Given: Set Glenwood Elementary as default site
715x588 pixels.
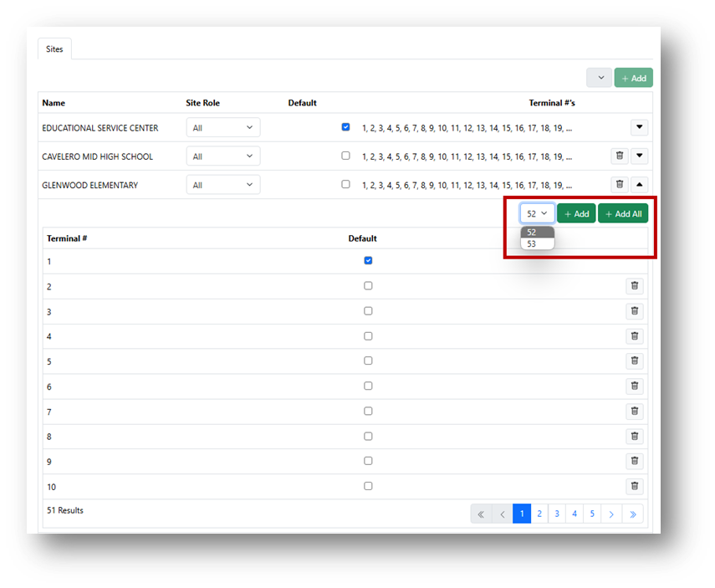Looking at the screenshot, I should point(345,185).
